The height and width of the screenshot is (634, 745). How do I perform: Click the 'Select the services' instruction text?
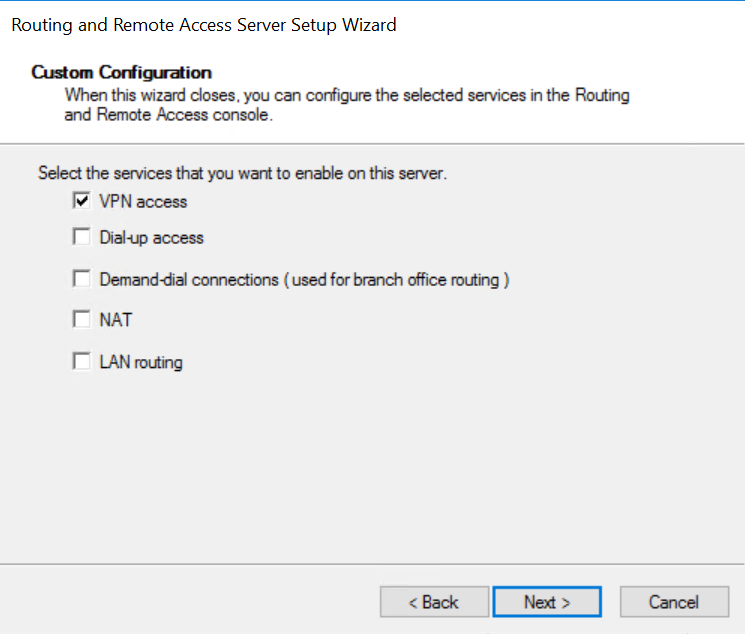coord(242,173)
